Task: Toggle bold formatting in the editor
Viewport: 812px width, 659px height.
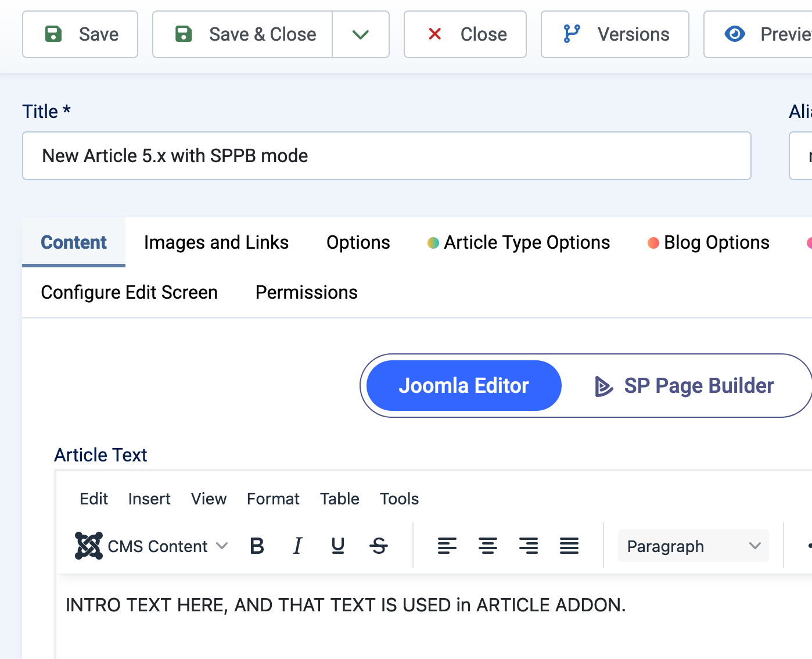Action: (x=256, y=546)
